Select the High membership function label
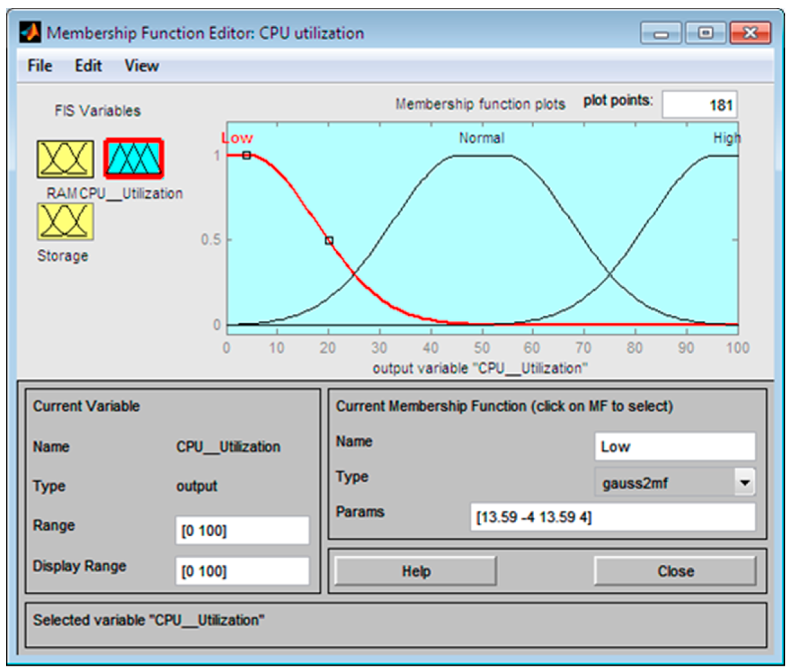791x672 pixels. [727, 138]
